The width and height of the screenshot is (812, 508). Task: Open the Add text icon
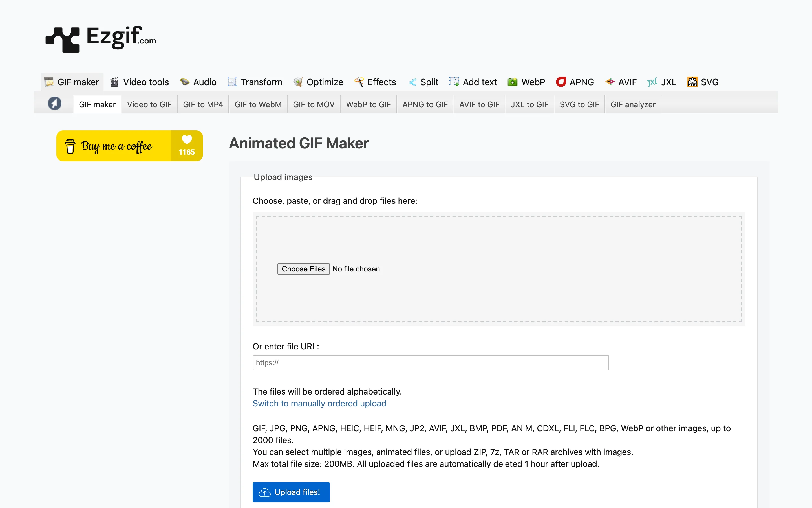pos(454,82)
